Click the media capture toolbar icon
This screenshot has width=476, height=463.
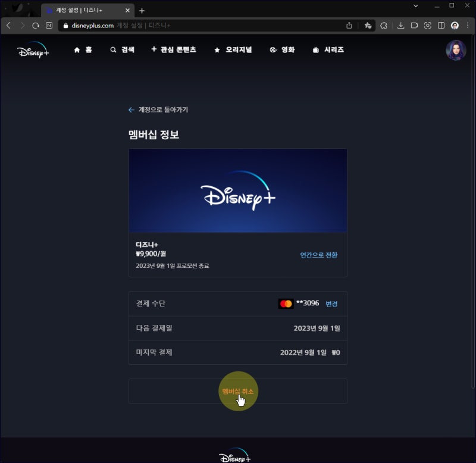click(414, 26)
